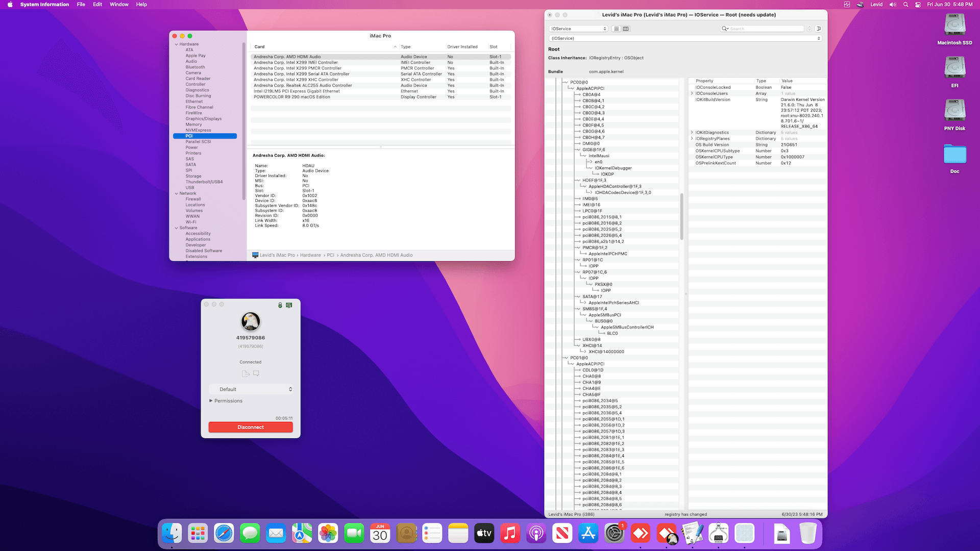This screenshot has height=551, width=980.
Task: Click the green monitor connection icon
Action: pyautogui.click(x=289, y=305)
